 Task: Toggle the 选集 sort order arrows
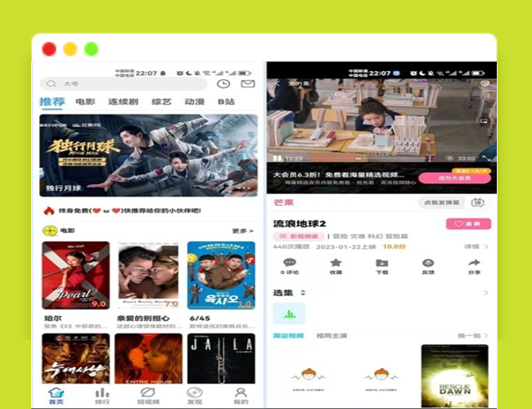pyautogui.click(x=303, y=293)
